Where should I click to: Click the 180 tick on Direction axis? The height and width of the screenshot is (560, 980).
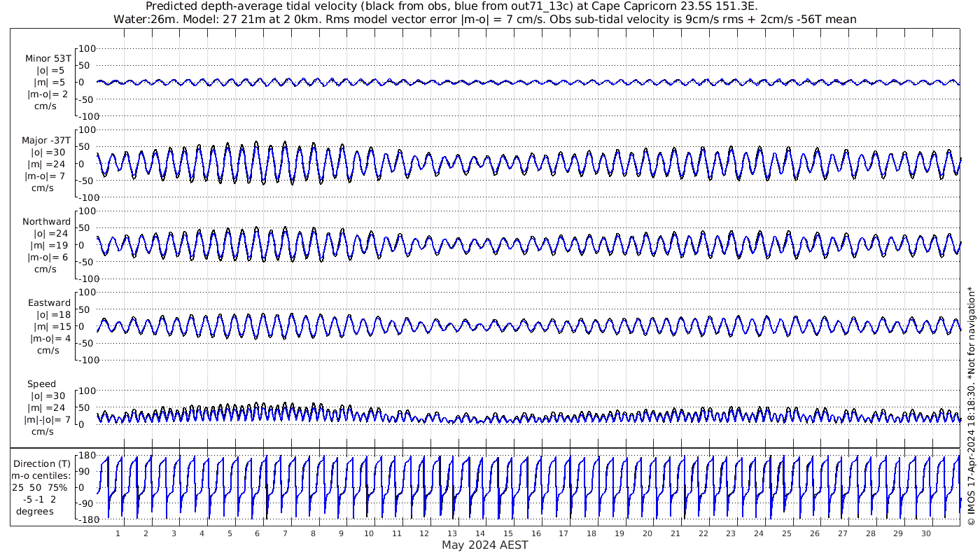pyautogui.click(x=87, y=456)
